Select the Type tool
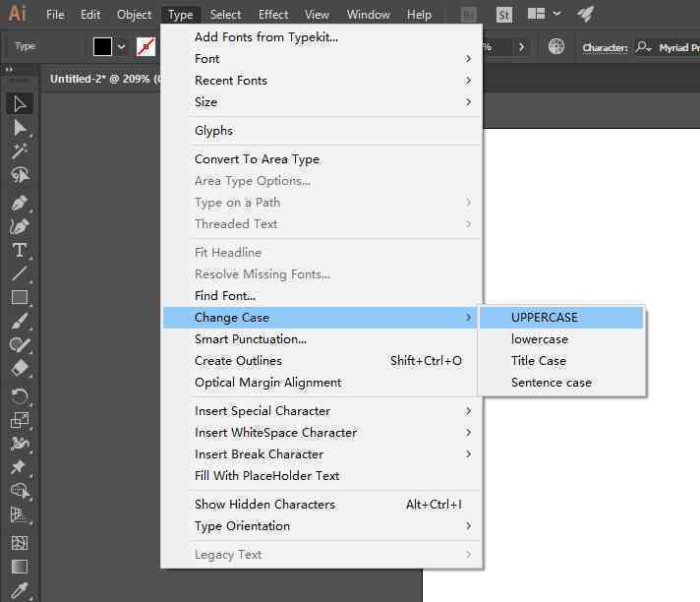The image size is (700, 602). point(20,250)
